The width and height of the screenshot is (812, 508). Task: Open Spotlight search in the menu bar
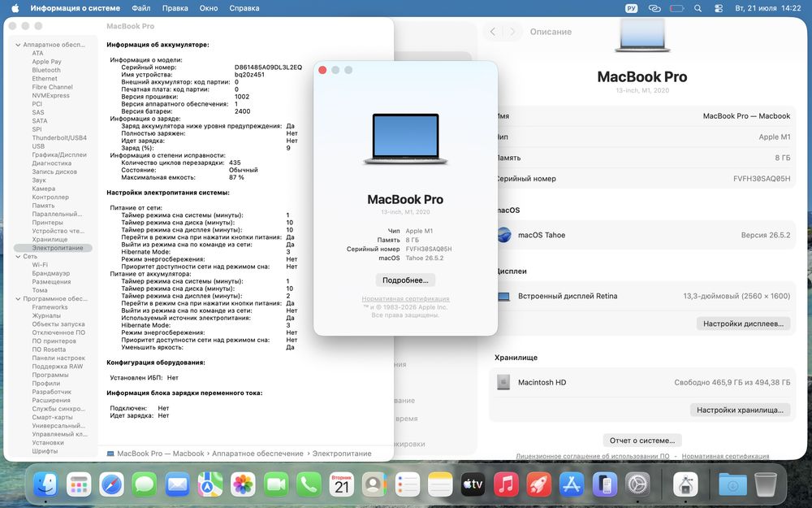point(698,8)
